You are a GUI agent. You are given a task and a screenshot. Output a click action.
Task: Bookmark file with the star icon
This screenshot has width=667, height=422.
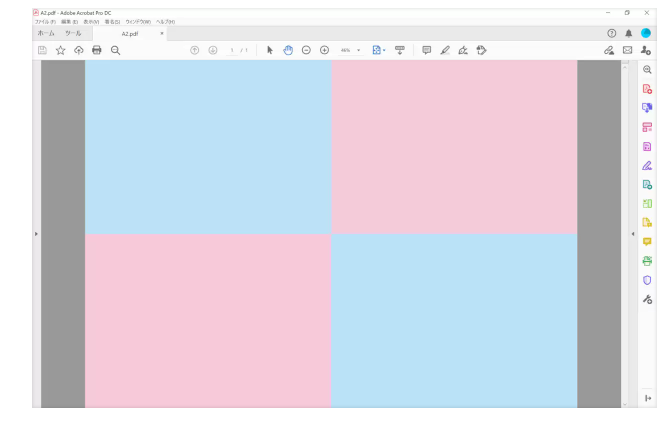(x=60, y=49)
